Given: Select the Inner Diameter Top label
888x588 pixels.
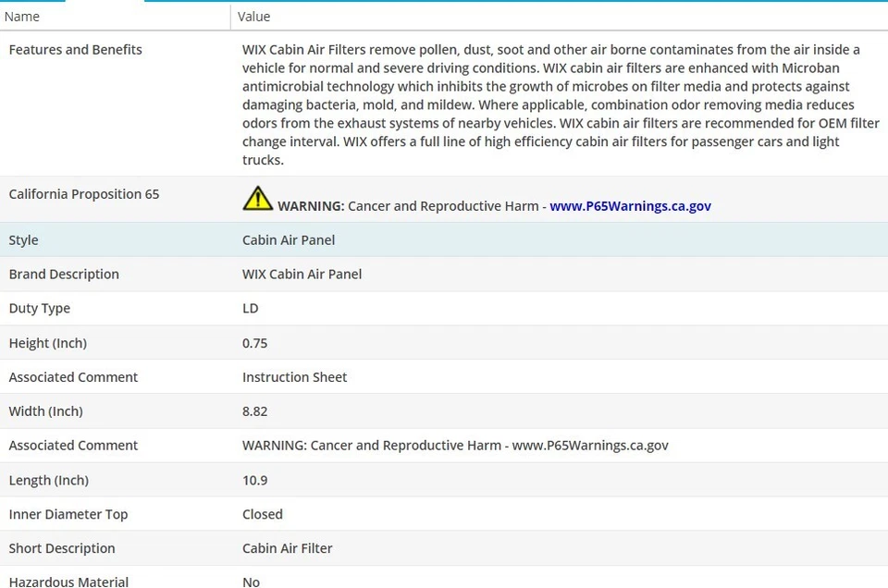Looking at the screenshot, I should tap(68, 514).
